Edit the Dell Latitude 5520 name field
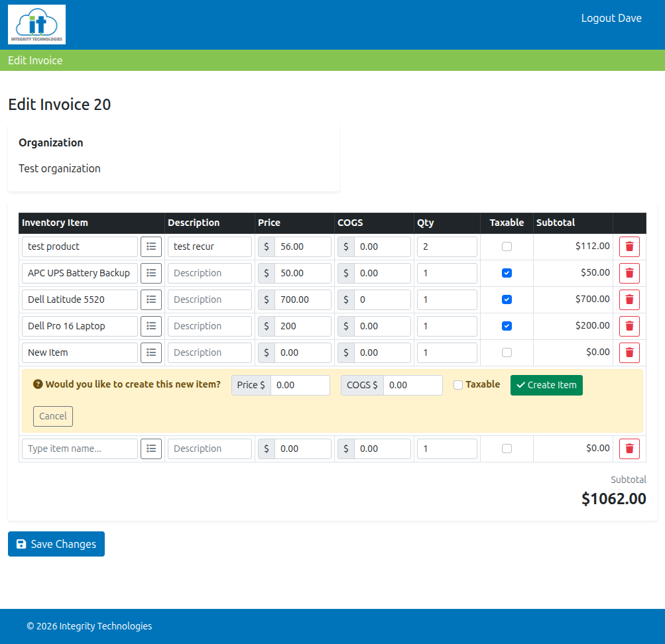 (80, 299)
